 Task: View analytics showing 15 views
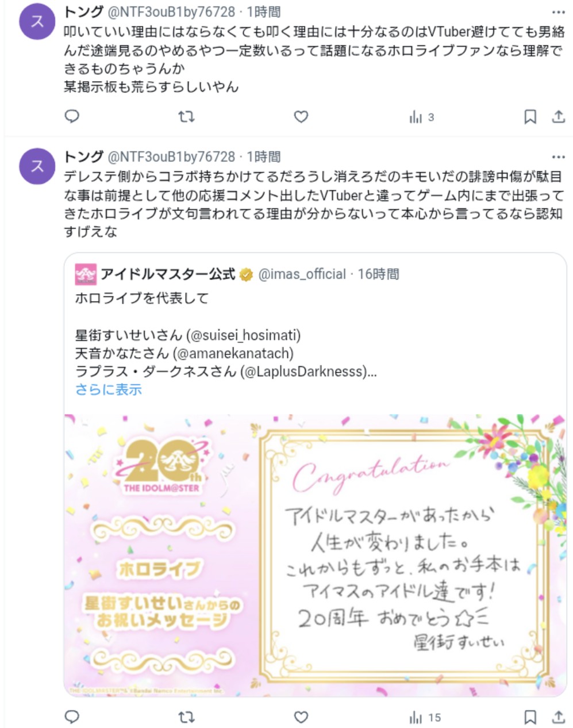click(425, 717)
